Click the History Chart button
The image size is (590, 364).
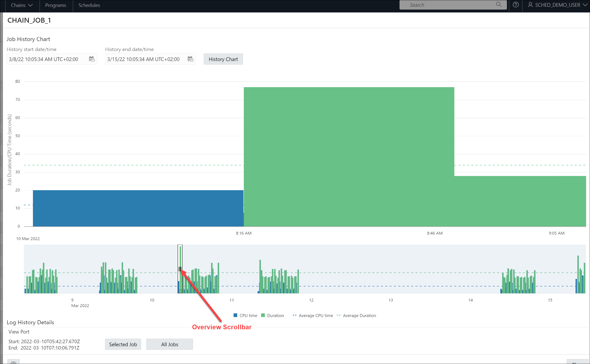pyautogui.click(x=223, y=59)
